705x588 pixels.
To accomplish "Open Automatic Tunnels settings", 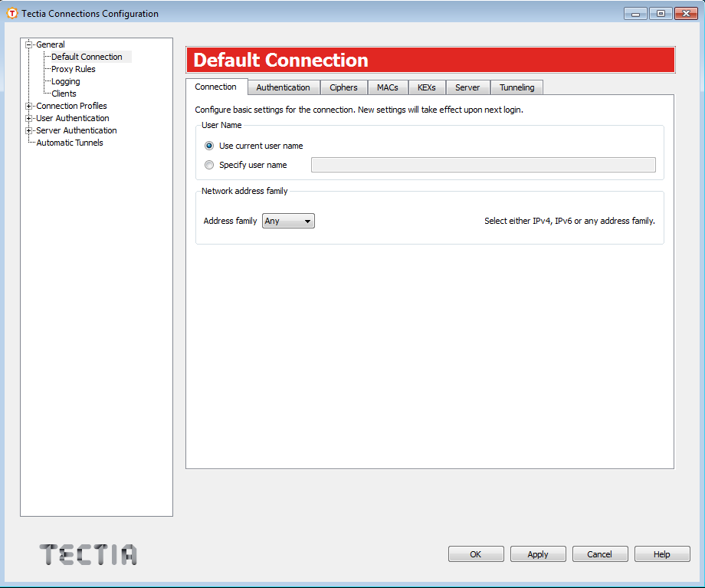I will point(70,143).
